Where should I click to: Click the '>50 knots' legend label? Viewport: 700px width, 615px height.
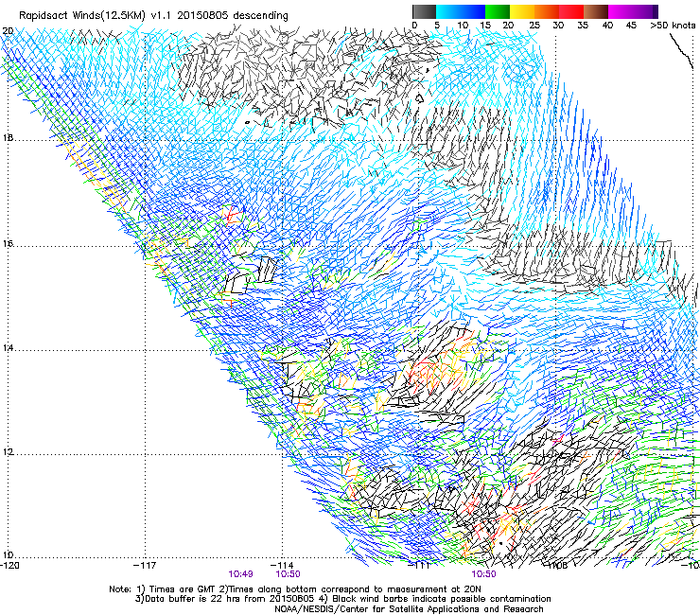673,26
